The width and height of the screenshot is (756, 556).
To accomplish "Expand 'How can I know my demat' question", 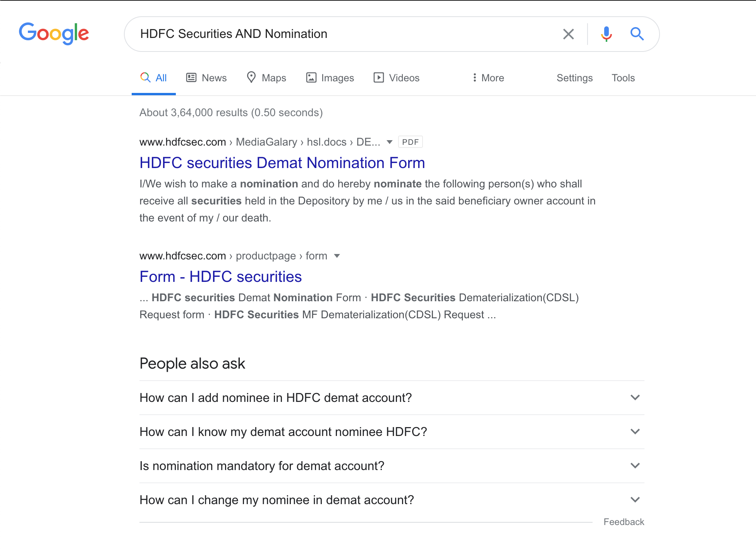I will (x=392, y=432).
